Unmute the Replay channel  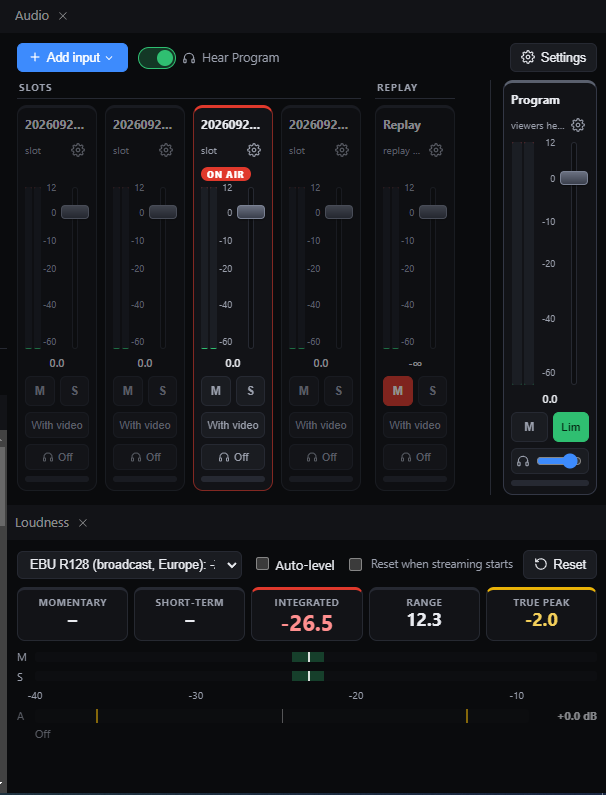click(x=398, y=391)
